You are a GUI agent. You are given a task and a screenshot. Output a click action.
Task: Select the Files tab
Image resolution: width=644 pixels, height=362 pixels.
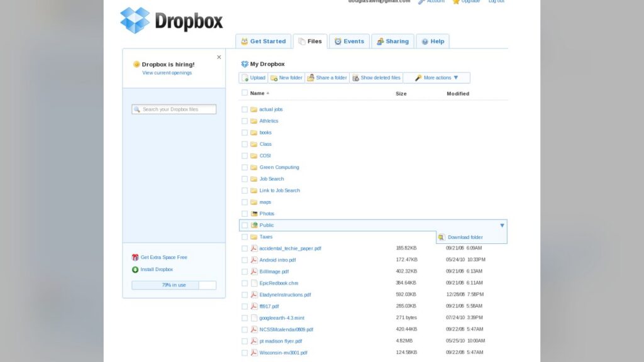click(x=310, y=41)
